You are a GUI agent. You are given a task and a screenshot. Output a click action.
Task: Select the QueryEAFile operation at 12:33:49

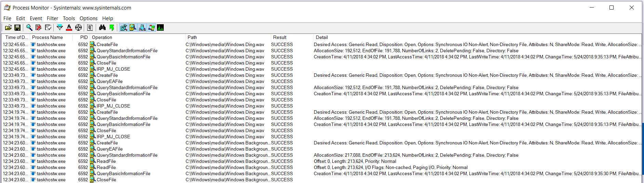click(109, 81)
